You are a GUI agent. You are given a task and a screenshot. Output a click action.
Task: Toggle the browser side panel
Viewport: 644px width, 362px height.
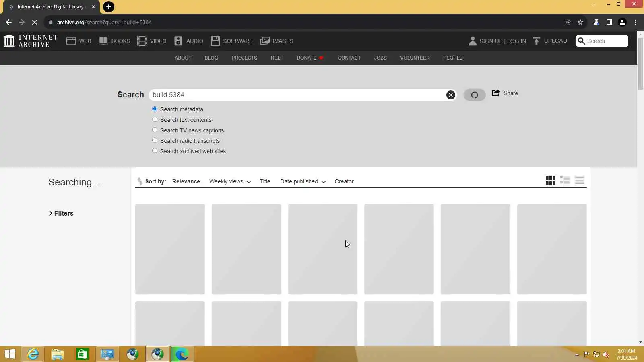coord(609,22)
